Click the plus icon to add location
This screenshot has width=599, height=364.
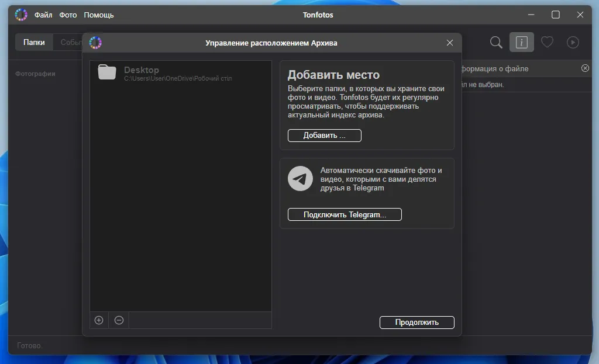[x=99, y=320]
